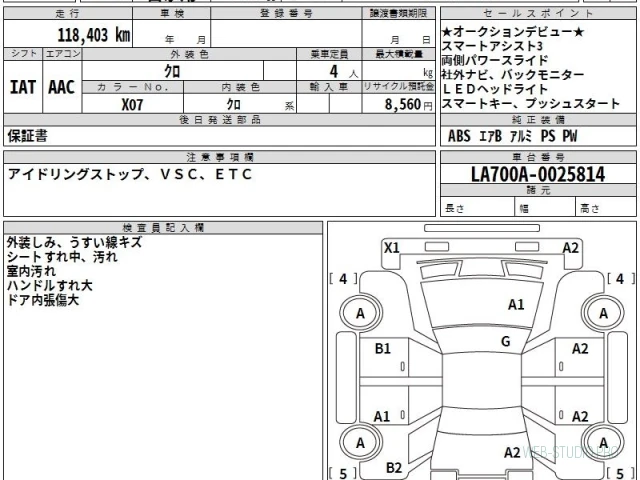Click the リサイクル預託金 header
Image resolution: width=640 pixels, height=480 pixels.
398,87
